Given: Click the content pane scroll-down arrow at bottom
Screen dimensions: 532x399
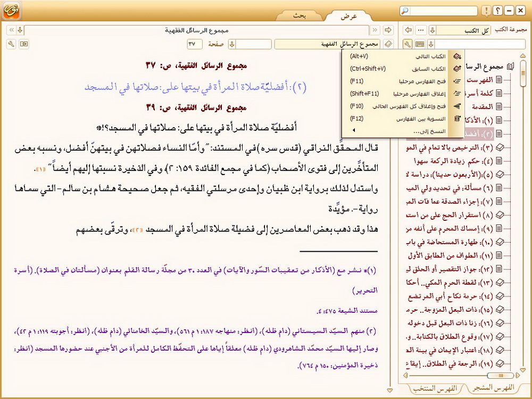Looking at the screenshot, I should tap(390, 391).
